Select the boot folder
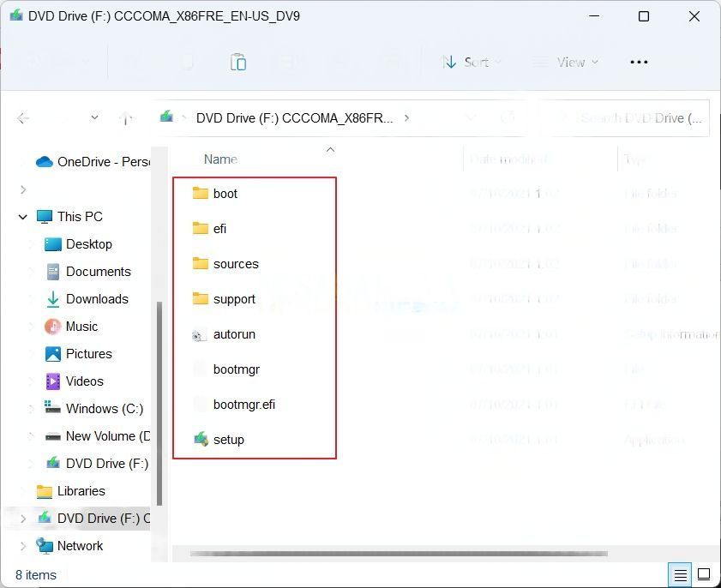 (x=214, y=194)
